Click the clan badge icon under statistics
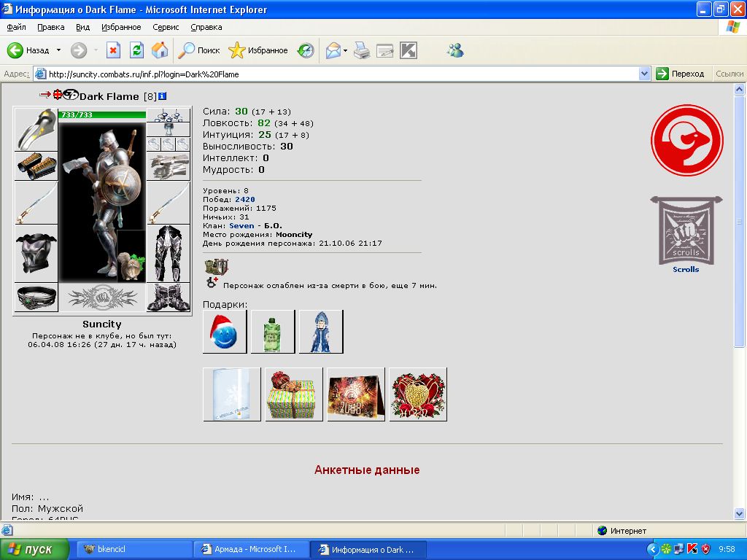747x560 pixels. pyautogui.click(x=217, y=267)
